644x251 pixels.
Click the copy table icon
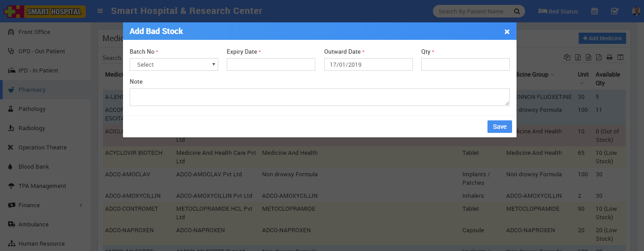[x=567, y=57]
